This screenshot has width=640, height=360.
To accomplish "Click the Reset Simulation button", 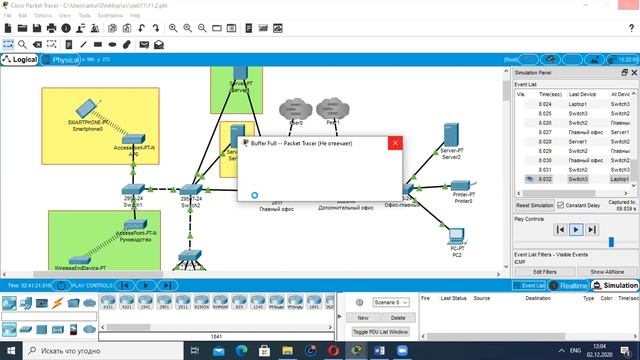I will pyautogui.click(x=534, y=205).
